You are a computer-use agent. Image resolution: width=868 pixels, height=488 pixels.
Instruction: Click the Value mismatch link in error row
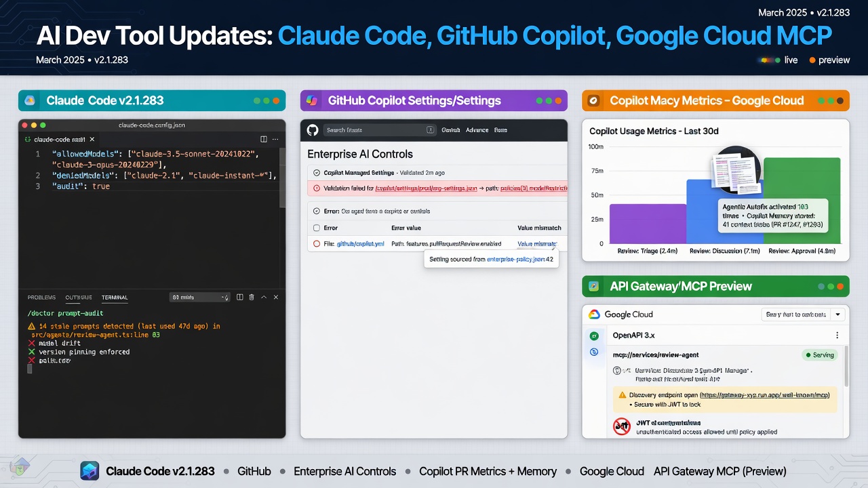tap(537, 243)
